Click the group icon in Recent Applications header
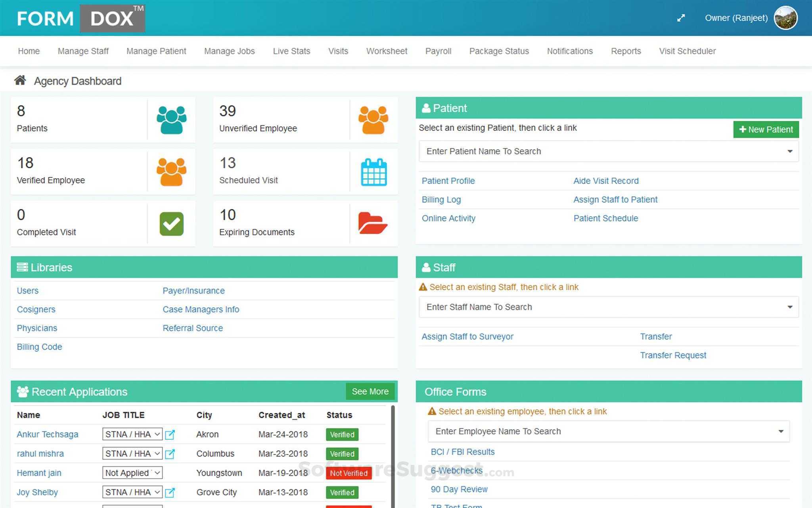 coord(23,391)
